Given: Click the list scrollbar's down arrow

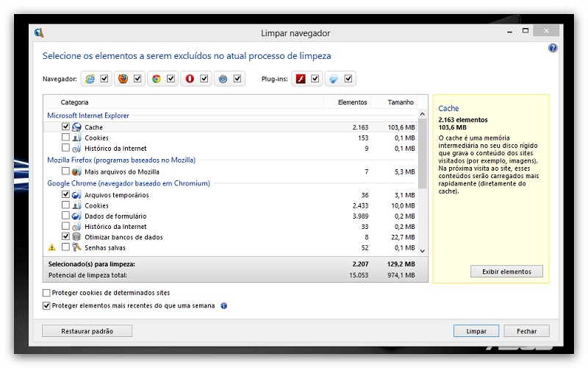Looking at the screenshot, I should click(x=422, y=250).
